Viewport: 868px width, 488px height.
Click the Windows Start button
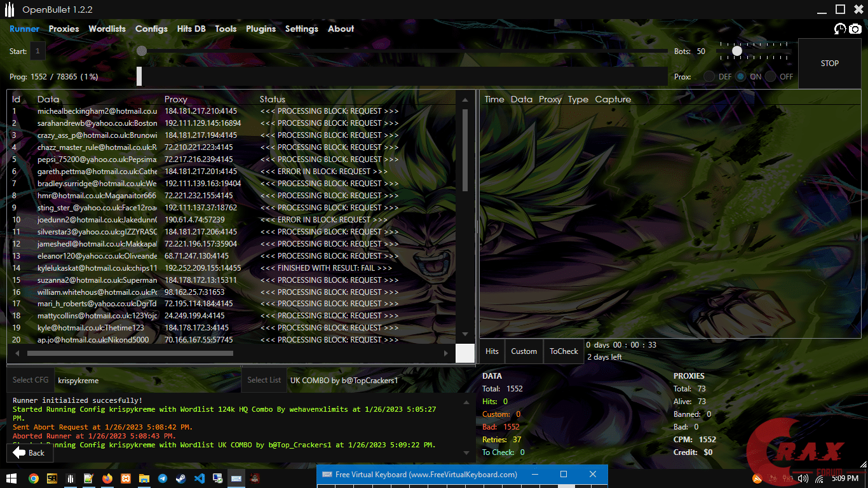(11, 478)
